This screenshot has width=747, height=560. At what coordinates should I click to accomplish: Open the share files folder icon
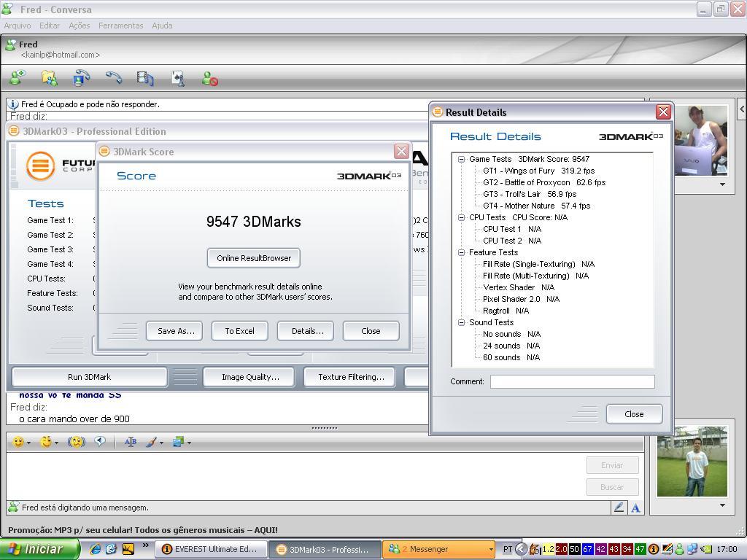click(50, 77)
